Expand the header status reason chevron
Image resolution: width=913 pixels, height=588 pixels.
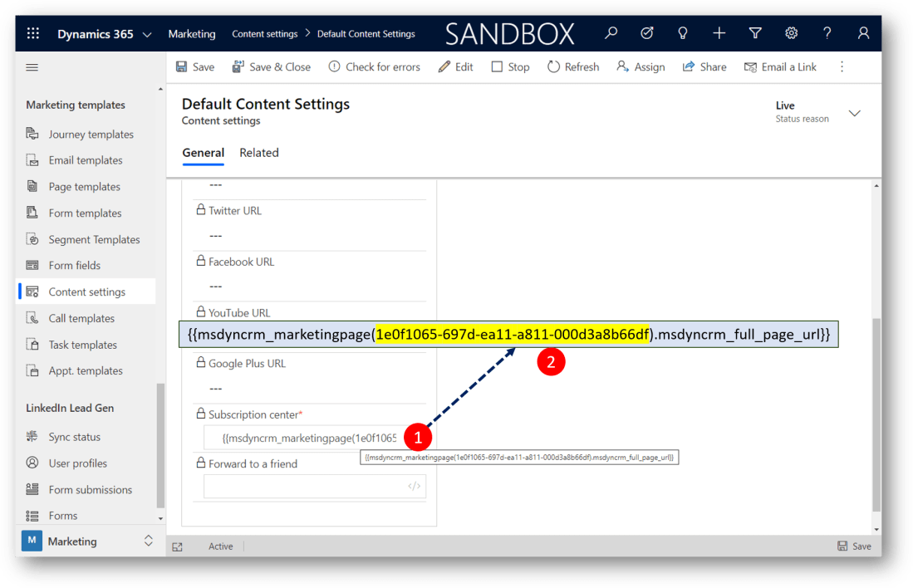click(854, 113)
